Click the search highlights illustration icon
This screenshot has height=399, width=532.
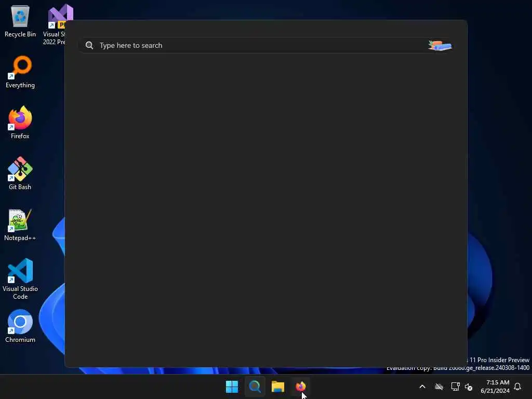pos(440,46)
